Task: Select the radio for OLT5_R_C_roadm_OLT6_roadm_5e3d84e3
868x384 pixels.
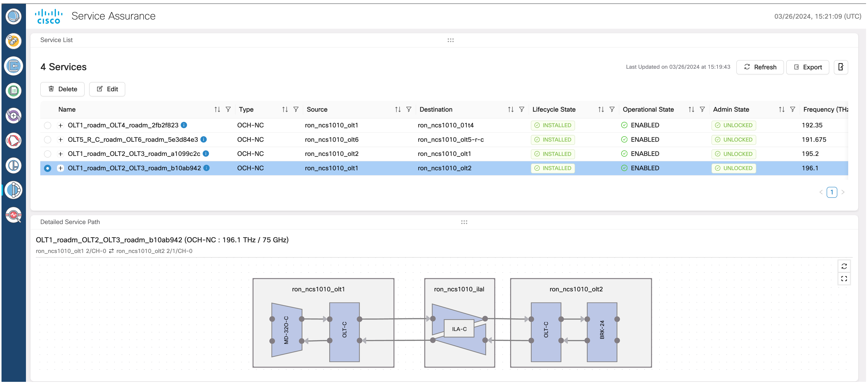Action: point(48,139)
